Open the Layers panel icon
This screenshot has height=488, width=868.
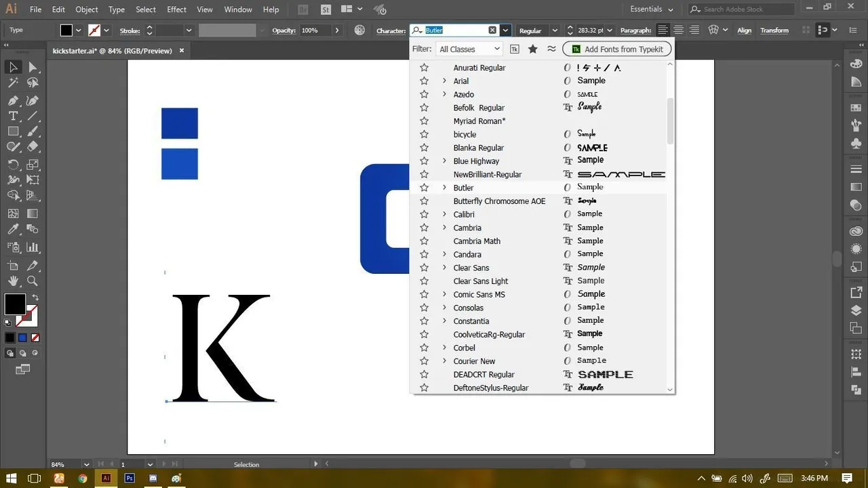tap(856, 310)
